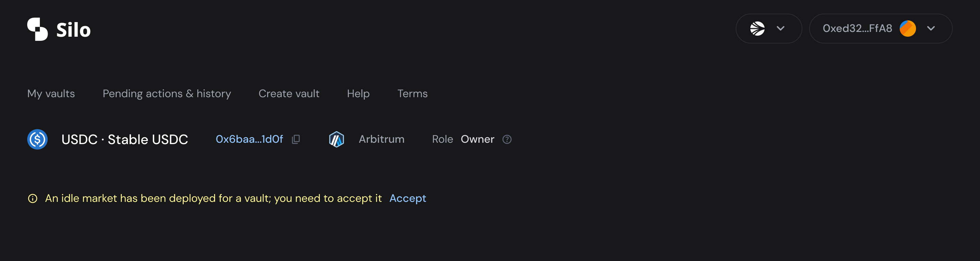980x261 pixels.
Task: Copy the vault address using the copy icon
Action: (295, 139)
